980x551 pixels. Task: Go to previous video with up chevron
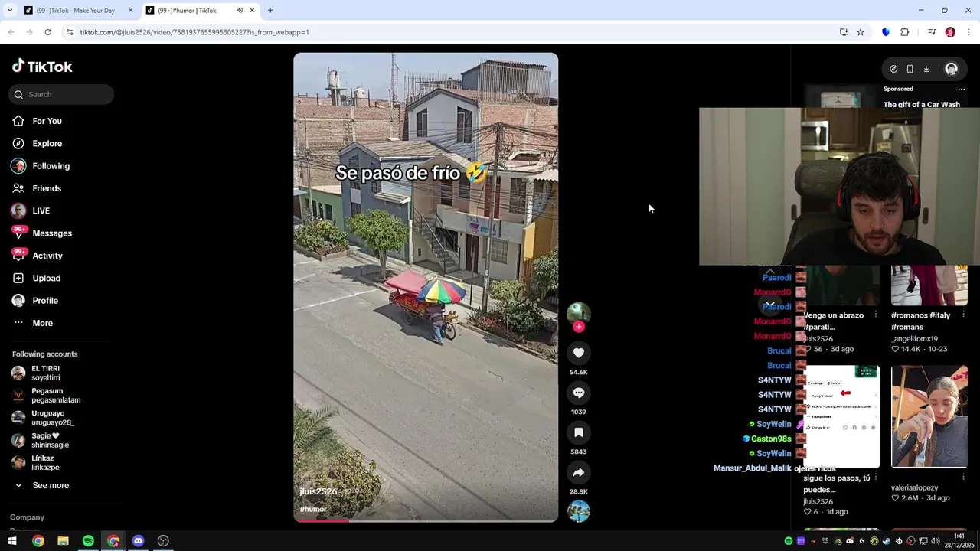pos(769,272)
